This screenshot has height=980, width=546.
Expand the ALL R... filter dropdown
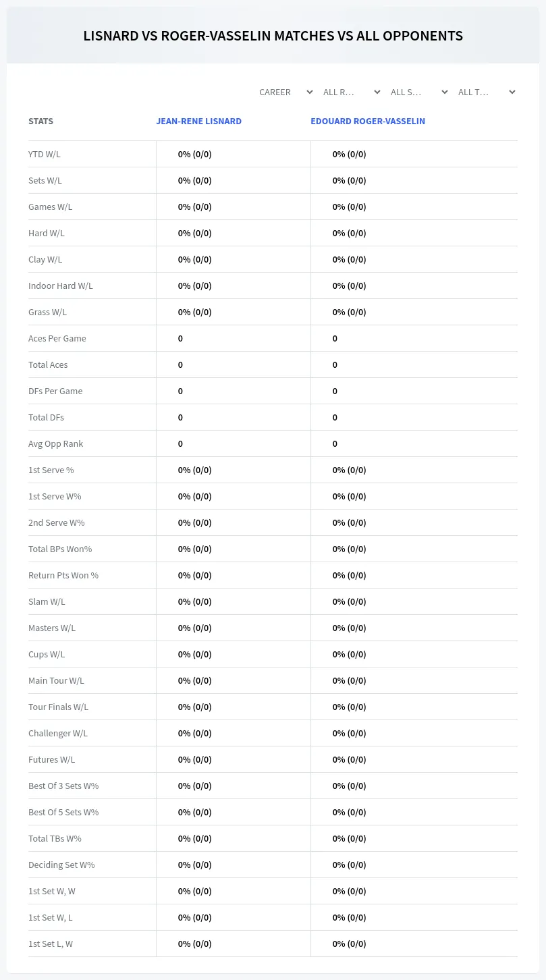pyautogui.click(x=351, y=92)
